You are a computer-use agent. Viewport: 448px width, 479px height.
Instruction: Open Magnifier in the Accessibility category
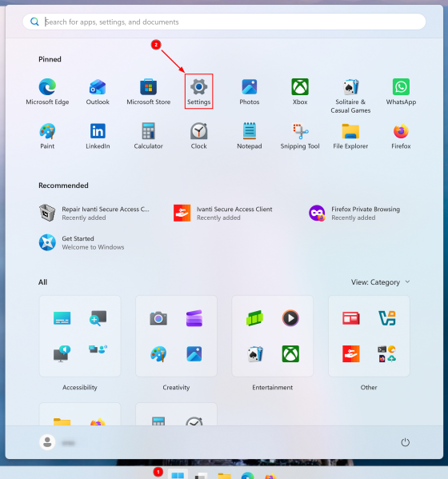tap(98, 318)
